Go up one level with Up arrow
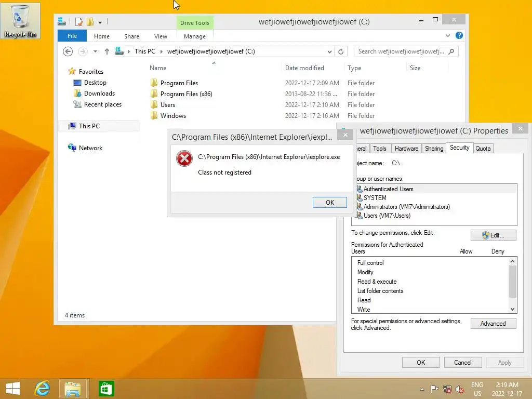The height and width of the screenshot is (399, 532). point(107,51)
